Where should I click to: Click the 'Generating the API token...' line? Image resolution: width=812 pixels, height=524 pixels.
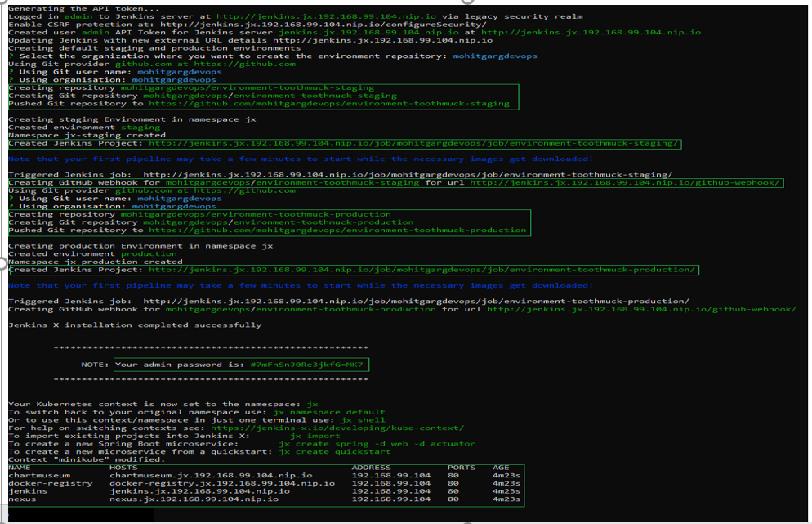tap(83, 8)
